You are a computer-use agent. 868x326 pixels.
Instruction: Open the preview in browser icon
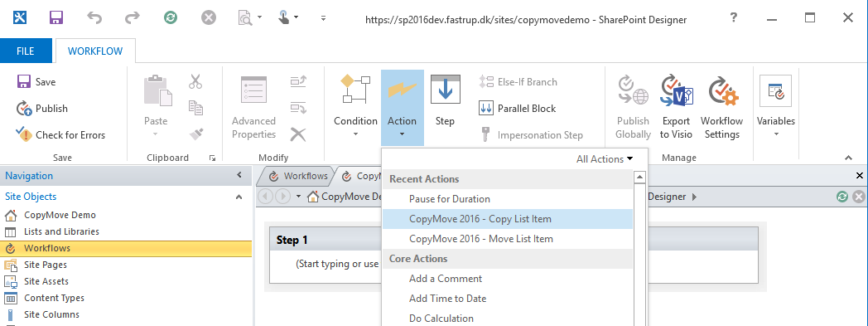click(245, 17)
